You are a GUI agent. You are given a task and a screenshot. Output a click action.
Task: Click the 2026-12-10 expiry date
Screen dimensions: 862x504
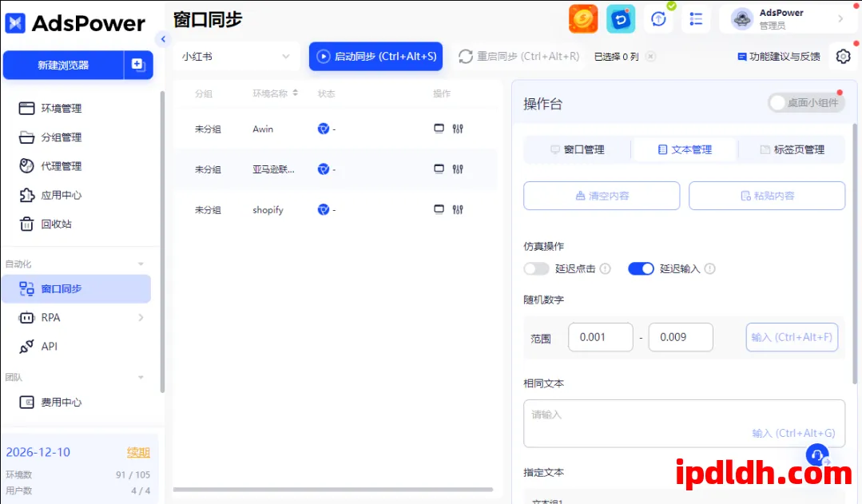click(x=38, y=452)
